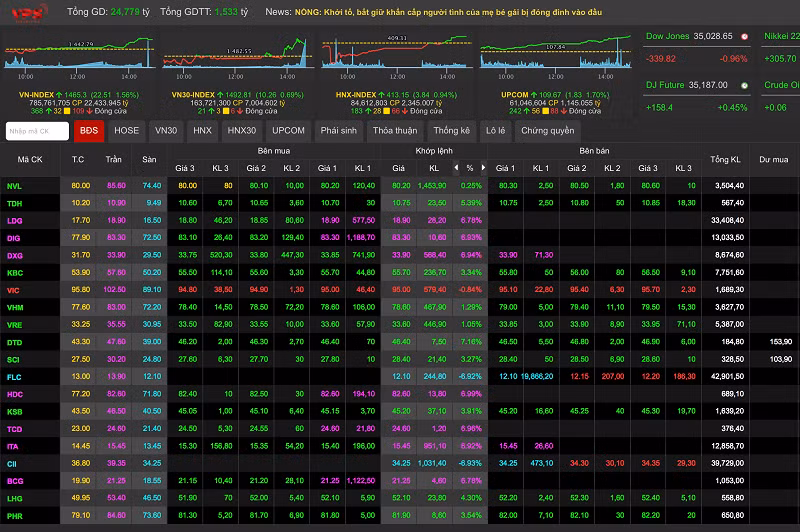Expand the Thống kê menu
The width and height of the screenshot is (800, 532).
pyautogui.click(x=451, y=131)
